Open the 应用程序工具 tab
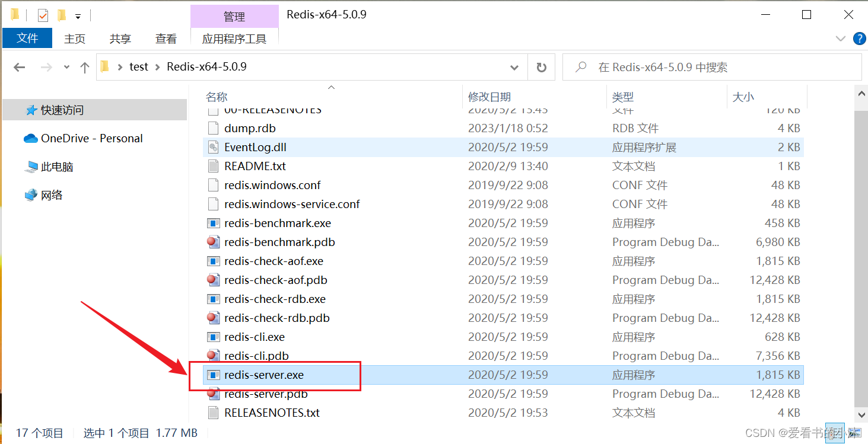 [234, 39]
